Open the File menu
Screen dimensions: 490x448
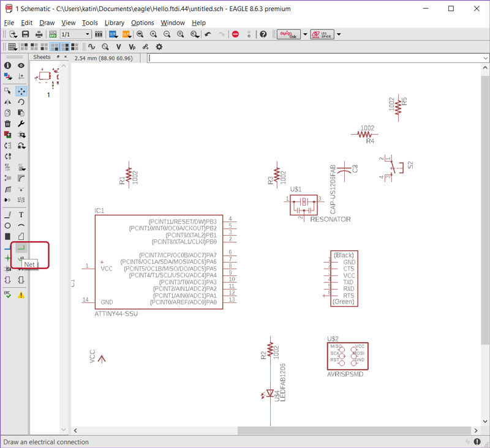(9, 23)
